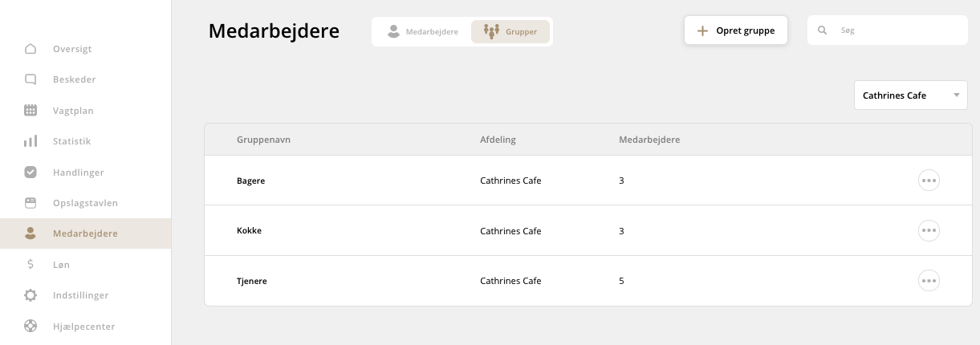The image size is (980, 345).
Task: Go to Medarbejdere in the sidebar menu
Action: click(x=85, y=233)
